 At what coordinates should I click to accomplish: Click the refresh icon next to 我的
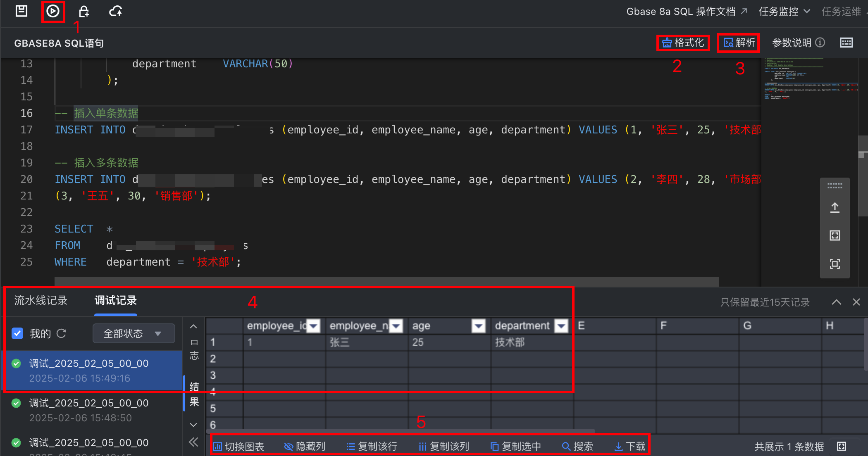tap(62, 333)
